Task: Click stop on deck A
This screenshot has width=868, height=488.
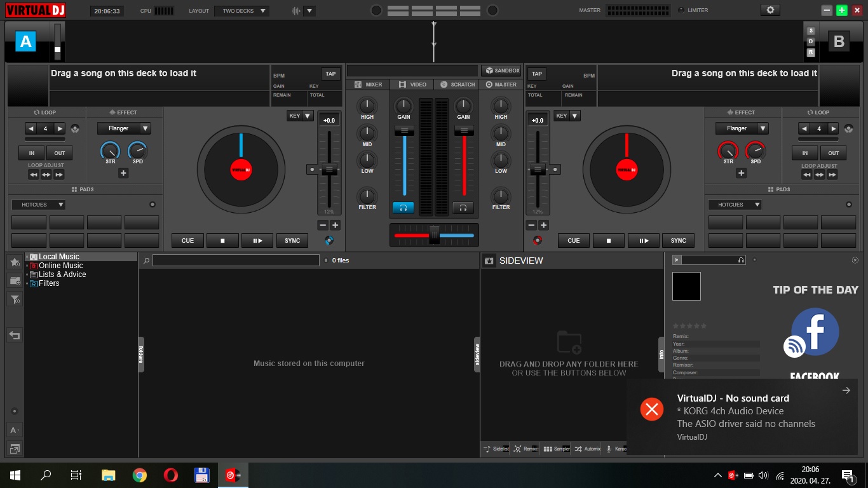Action: pyautogui.click(x=222, y=240)
